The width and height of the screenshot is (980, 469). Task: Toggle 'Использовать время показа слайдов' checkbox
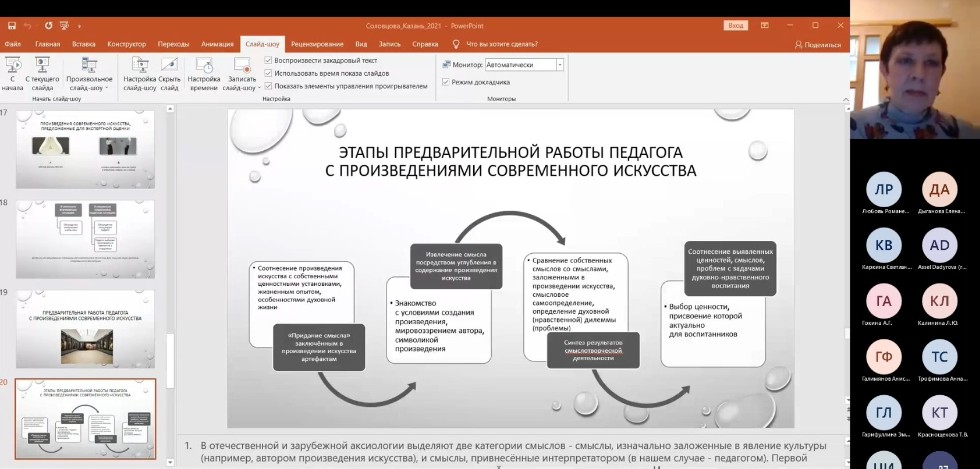point(268,73)
